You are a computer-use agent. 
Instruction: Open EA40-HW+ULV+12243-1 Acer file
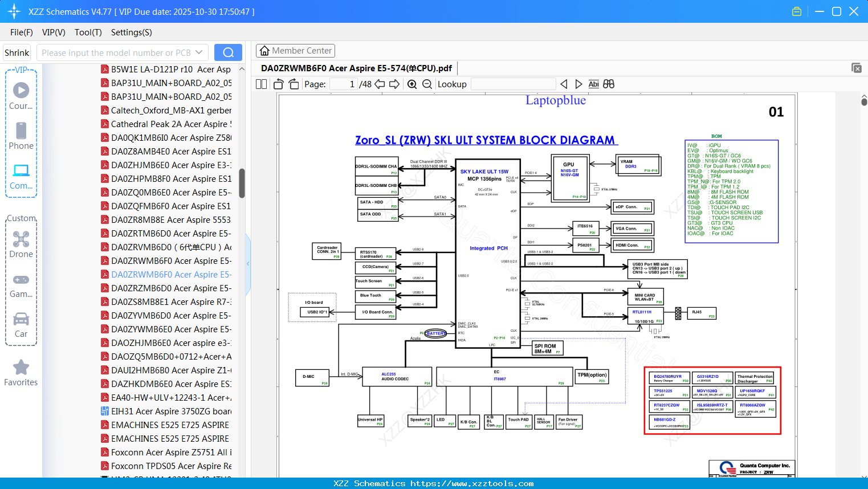click(x=166, y=398)
